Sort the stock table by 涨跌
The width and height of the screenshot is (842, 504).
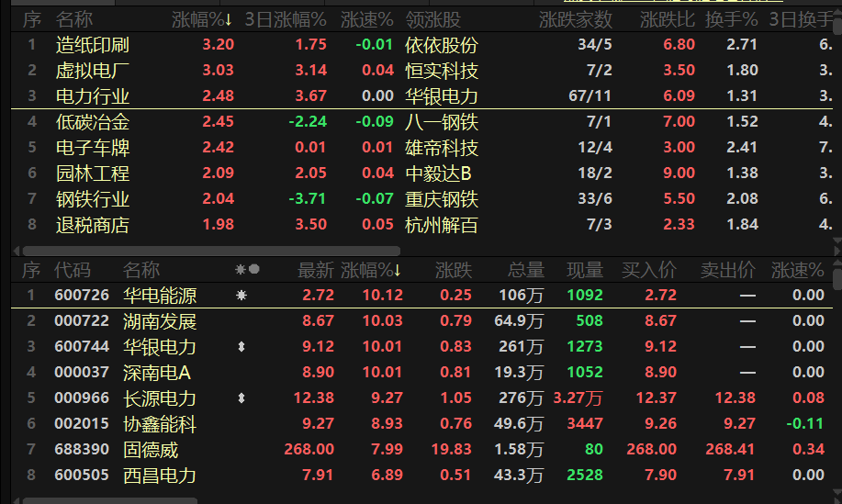coord(454,270)
